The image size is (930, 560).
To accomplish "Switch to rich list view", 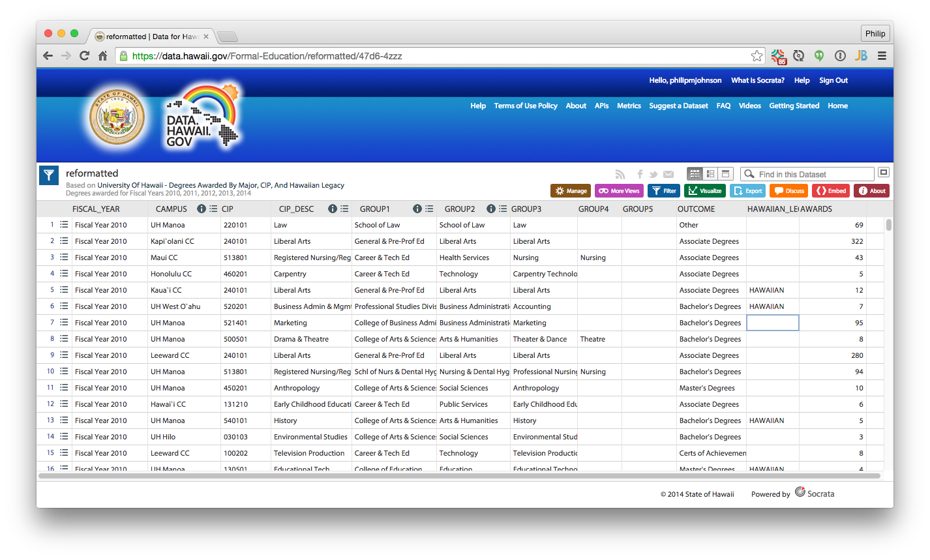I will 710,174.
